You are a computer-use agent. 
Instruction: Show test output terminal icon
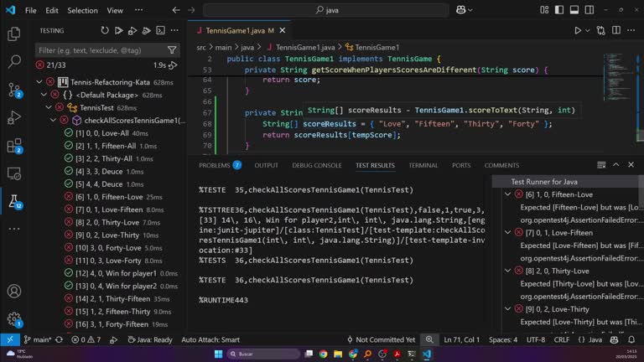(x=161, y=30)
